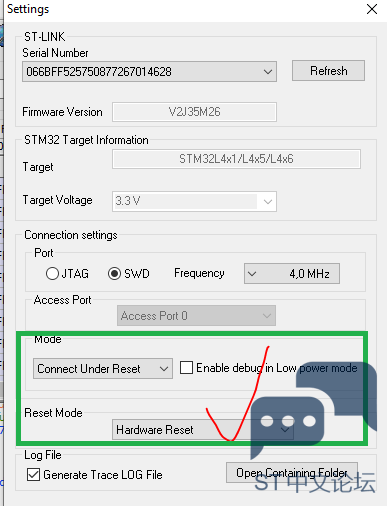Viewport: 388px width, 506px height.
Task: Click the Connect Under Reset dropdown chevron
Action: (x=164, y=369)
